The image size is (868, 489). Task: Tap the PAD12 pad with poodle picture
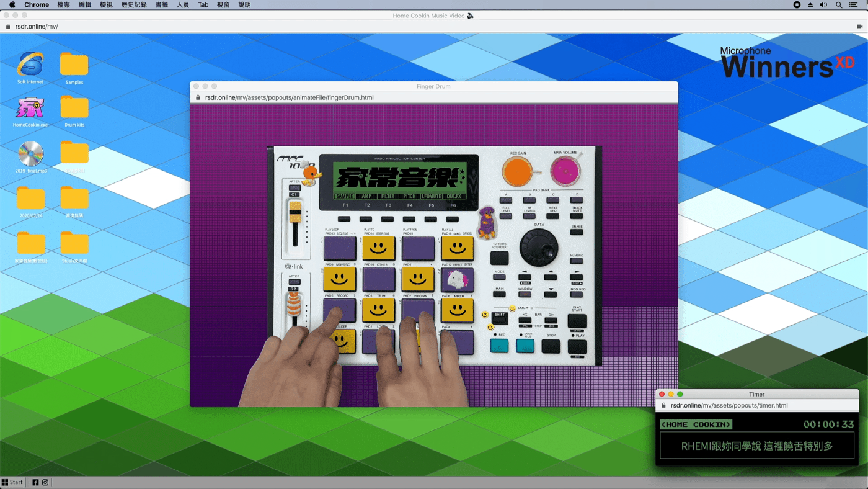pyautogui.click(x=458, y=280)
